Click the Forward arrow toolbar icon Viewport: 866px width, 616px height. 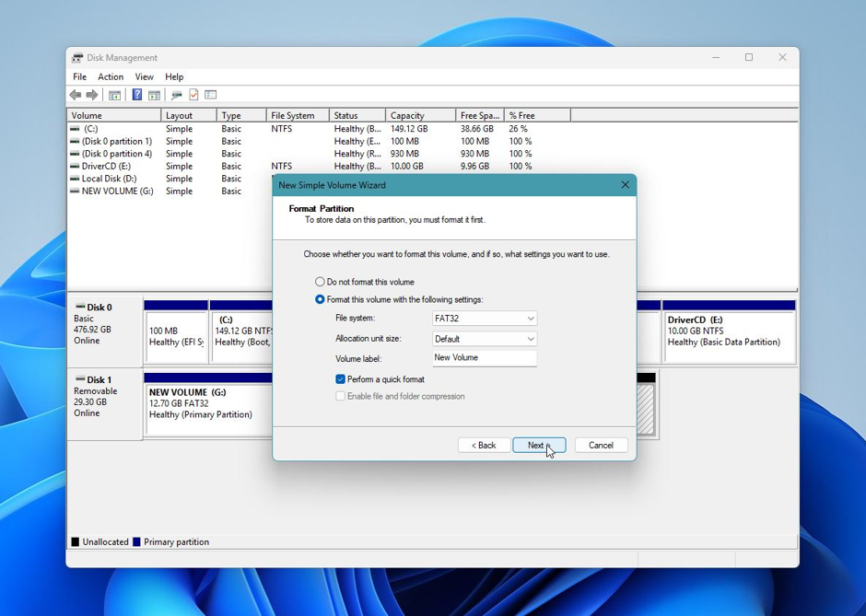(x=92, y=95)
